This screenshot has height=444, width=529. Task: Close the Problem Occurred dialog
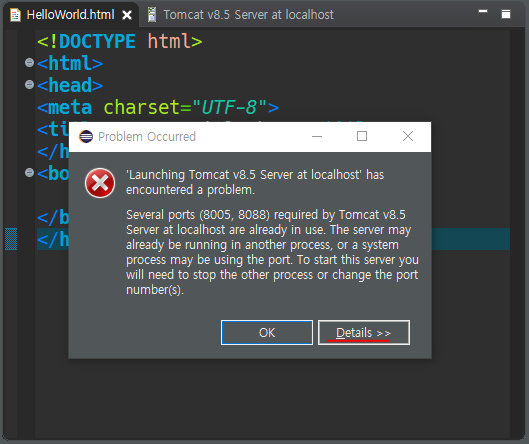tap(408, 136)
